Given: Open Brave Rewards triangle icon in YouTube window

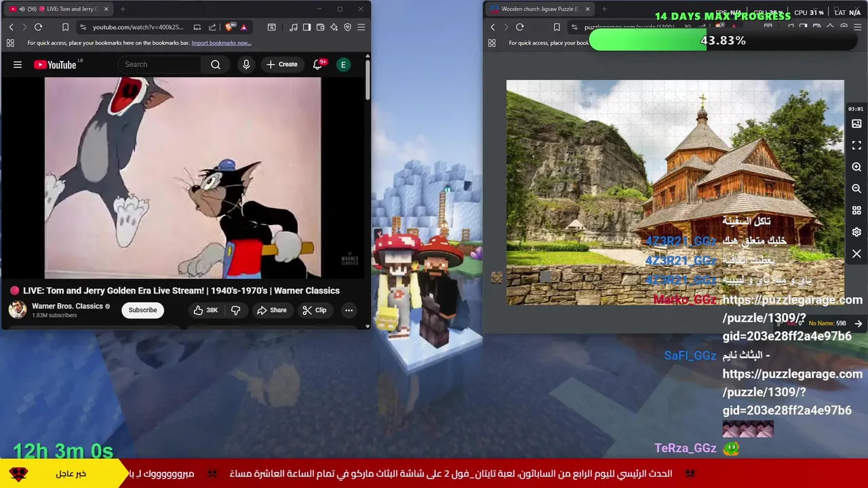Looking at the screenshot, I should click(243, 27).
